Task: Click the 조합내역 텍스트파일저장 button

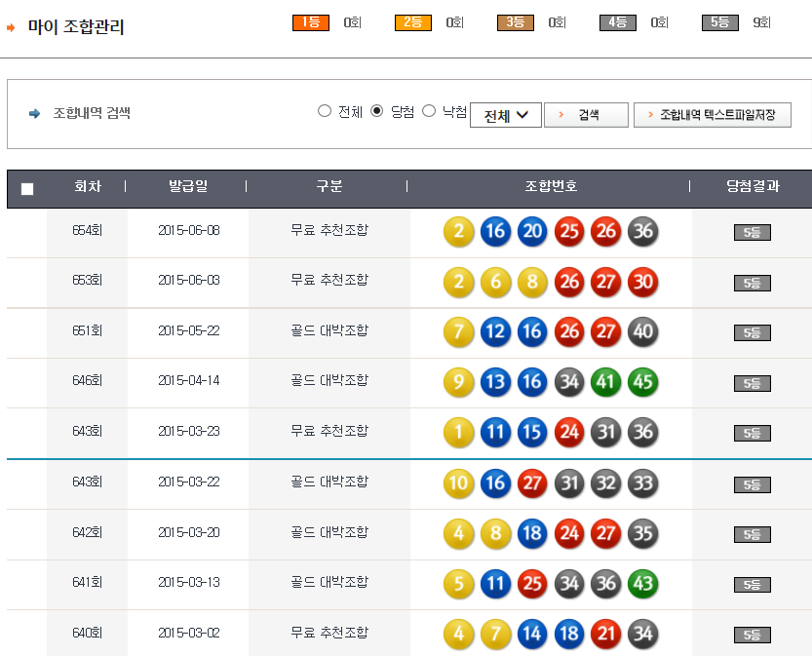Action: [x=712, y=115]
